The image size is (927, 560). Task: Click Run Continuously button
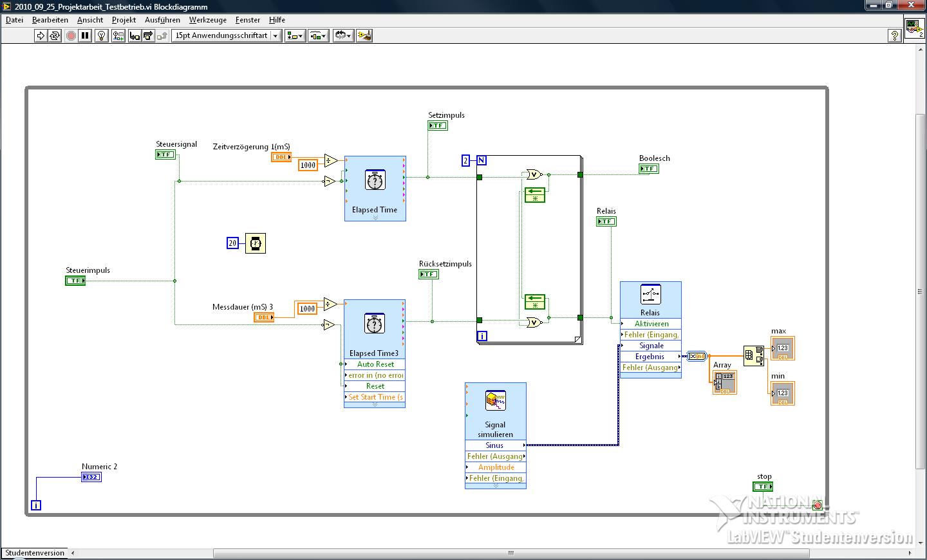click(55, 36)
